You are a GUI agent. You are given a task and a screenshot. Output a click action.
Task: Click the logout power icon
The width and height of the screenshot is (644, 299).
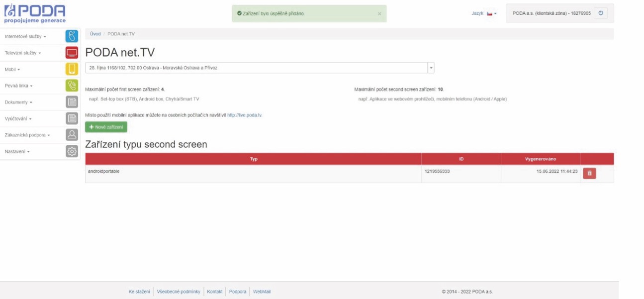(601, 13)
